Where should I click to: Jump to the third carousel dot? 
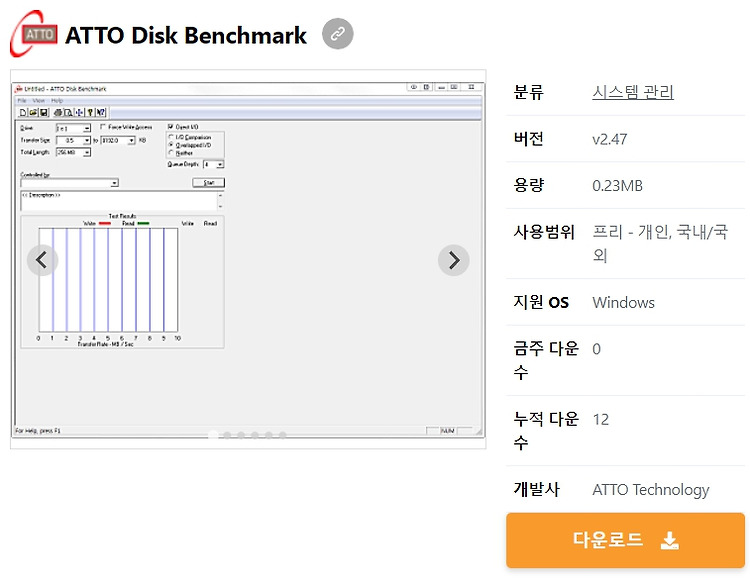click(x=241, y=435)
